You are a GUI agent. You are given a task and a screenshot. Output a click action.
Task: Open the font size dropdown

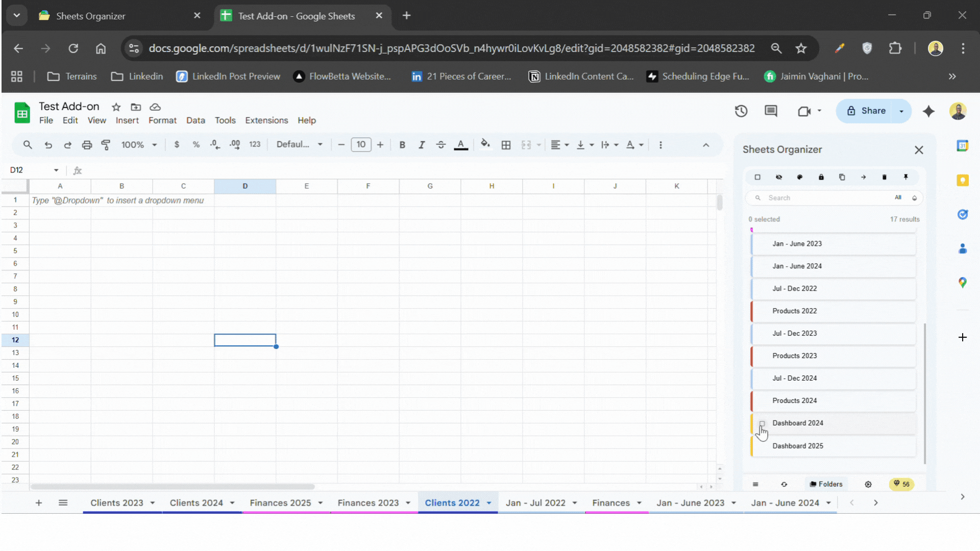click(361, 145)
